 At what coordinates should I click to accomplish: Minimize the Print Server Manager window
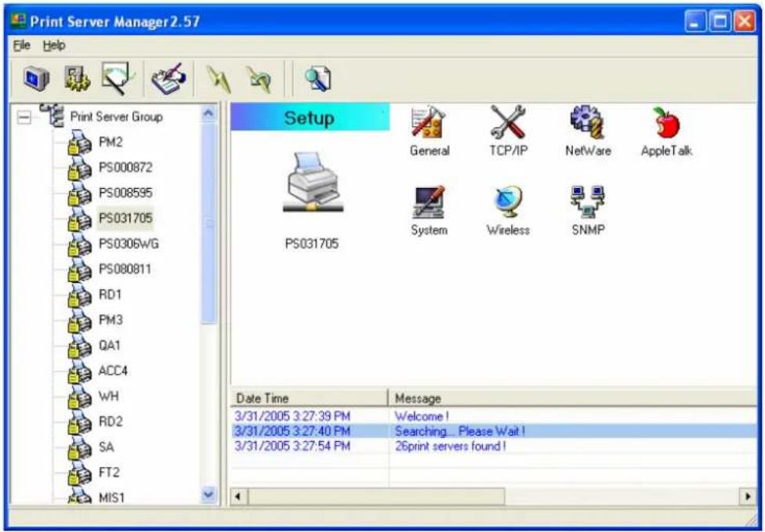[694, 21]
